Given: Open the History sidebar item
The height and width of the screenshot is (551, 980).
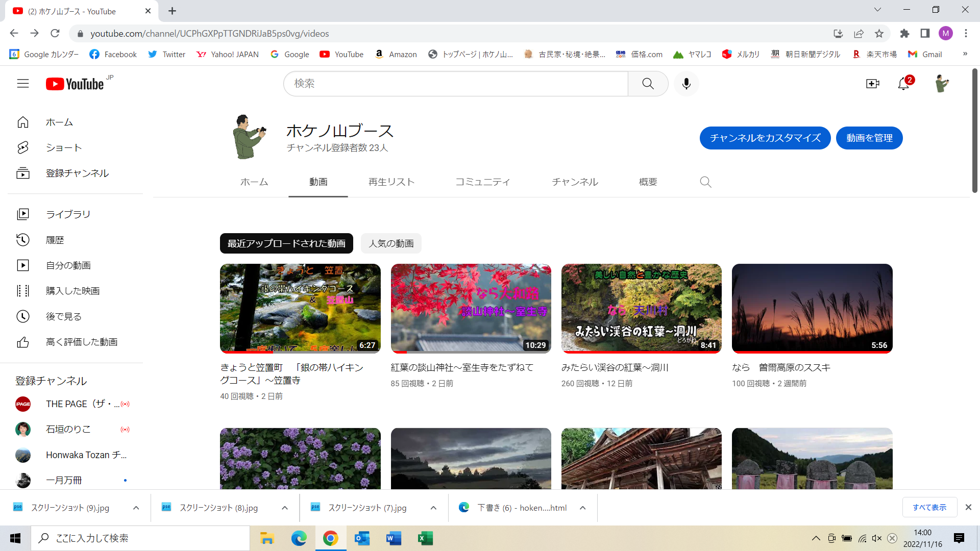Looking at the screenshot, I should coord(55,240).
